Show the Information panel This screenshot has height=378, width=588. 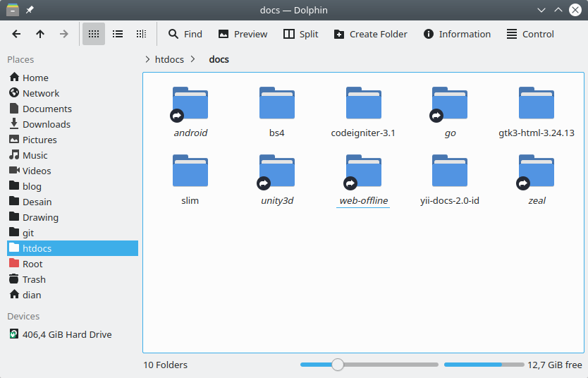pos(457,34)
